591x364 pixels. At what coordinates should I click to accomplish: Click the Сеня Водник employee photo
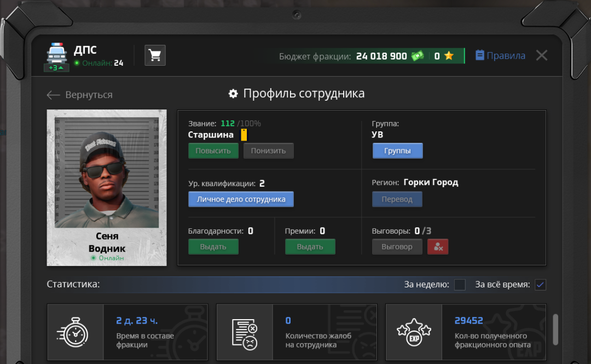click(107, 172)
